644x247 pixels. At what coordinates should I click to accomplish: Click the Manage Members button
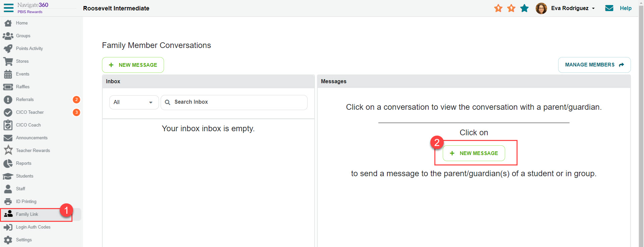(594, 65)
